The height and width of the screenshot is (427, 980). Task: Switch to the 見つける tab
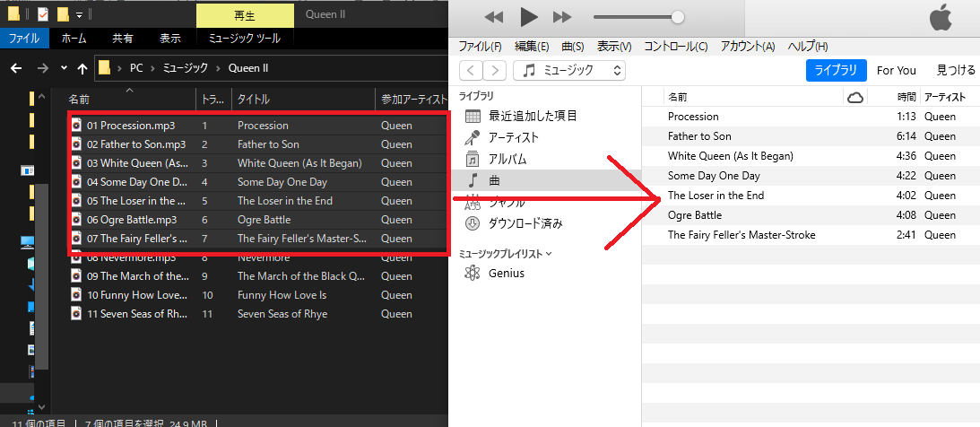(956, 70)
